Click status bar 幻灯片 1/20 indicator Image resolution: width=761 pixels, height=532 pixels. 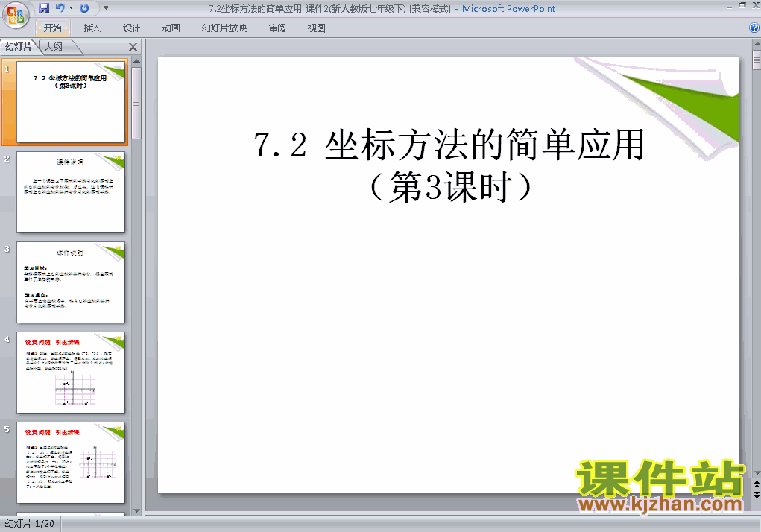(x=30, y=524)
